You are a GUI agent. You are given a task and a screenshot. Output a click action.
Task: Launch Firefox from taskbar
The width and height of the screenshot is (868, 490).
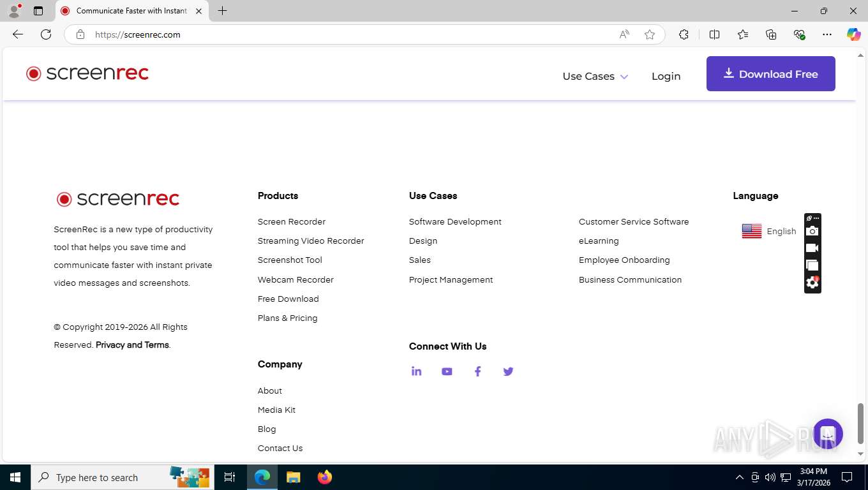(x=325, y=477)
